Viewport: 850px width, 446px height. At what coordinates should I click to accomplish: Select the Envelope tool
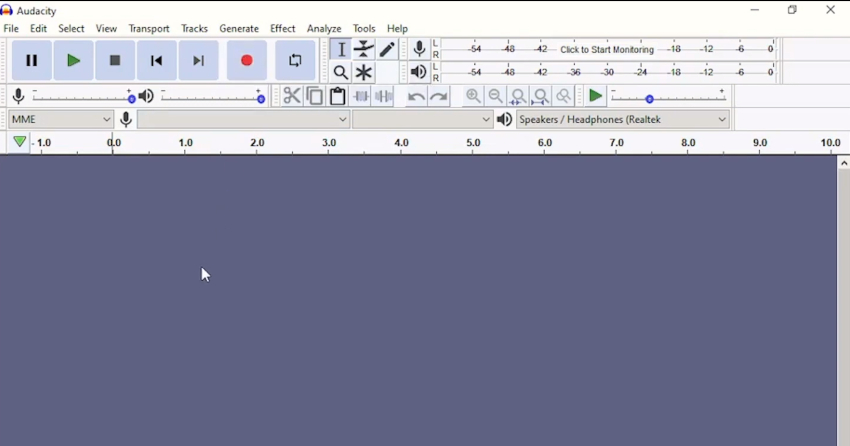[364, 49]
